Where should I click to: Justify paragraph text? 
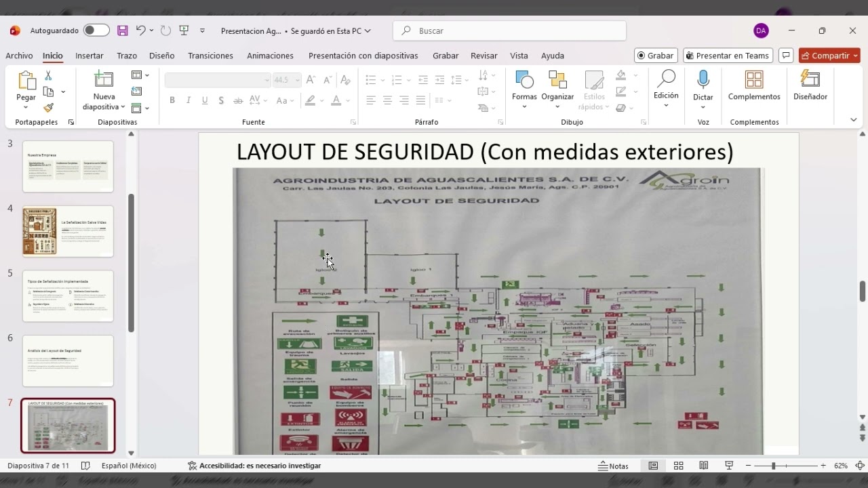point(420,100)
